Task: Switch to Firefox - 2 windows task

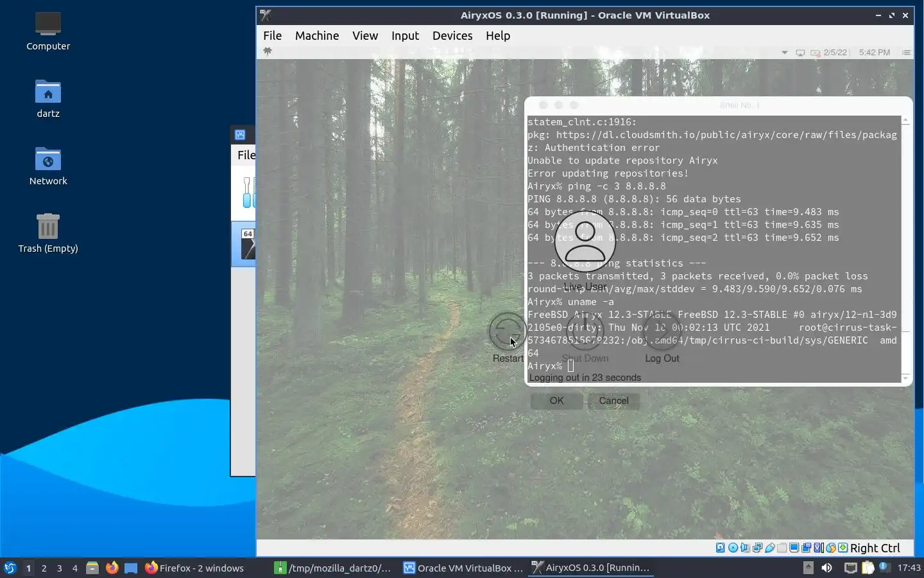Action: (x=194, y=568)
